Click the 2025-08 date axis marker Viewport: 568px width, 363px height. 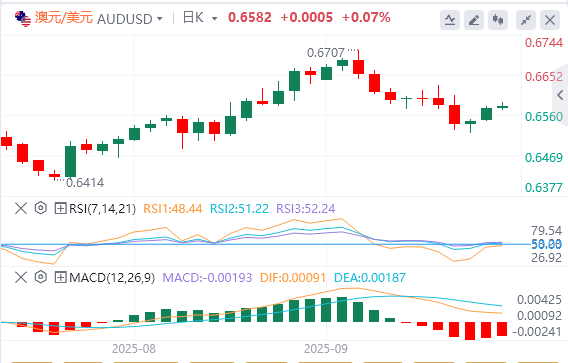coord(134,349)
